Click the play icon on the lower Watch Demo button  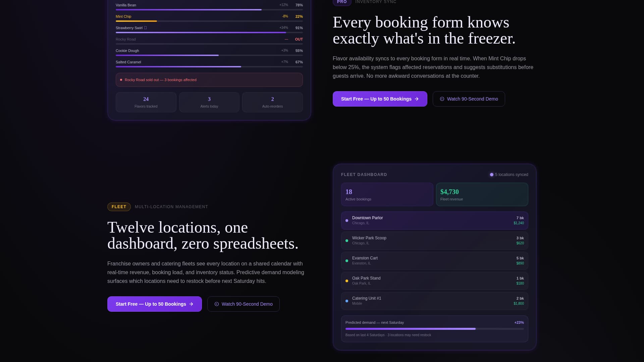click(217, 304)
